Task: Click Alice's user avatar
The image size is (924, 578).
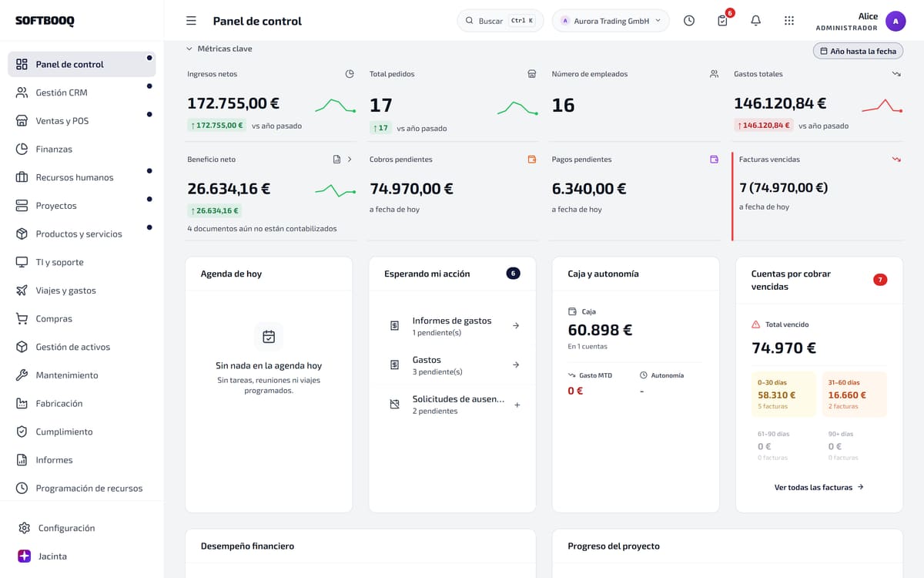Action: (x=896, y=21)
